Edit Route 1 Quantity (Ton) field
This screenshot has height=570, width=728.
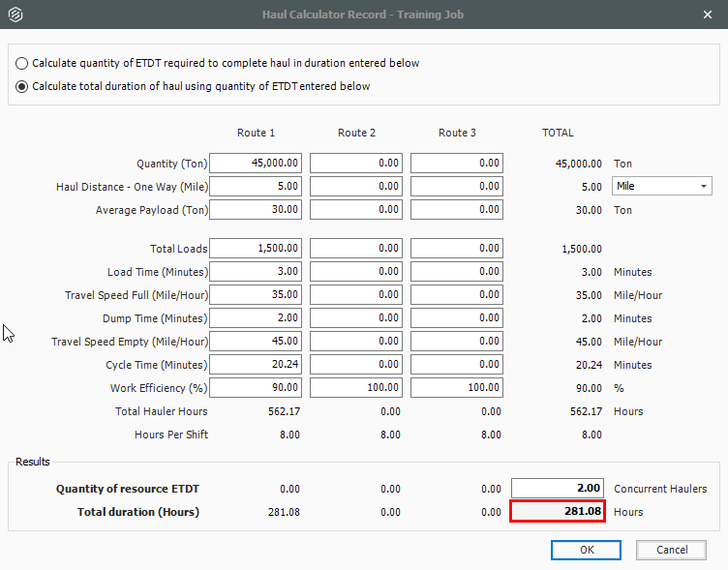[x=257, y=164]
